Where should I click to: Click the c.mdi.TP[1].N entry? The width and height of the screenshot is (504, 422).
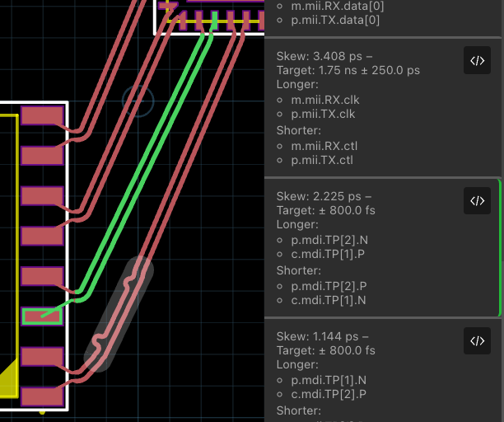(x=329, y=300)
